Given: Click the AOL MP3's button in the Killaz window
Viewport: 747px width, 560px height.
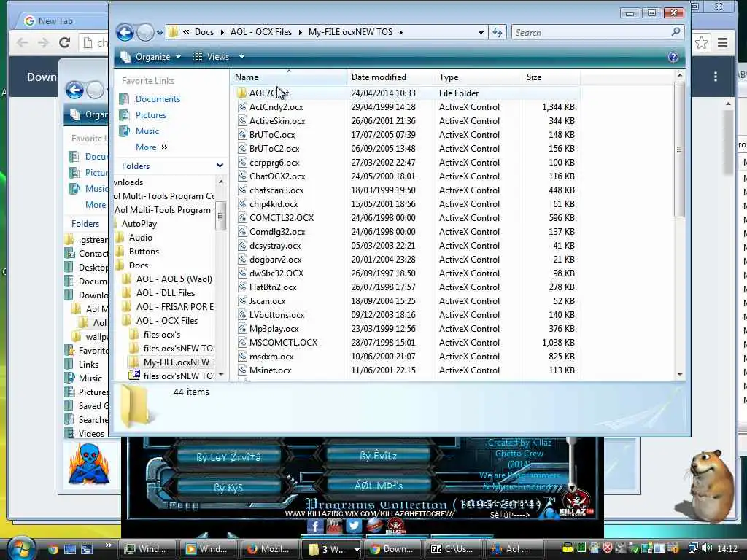Looking at the screenshot, I should click(379, 485).
